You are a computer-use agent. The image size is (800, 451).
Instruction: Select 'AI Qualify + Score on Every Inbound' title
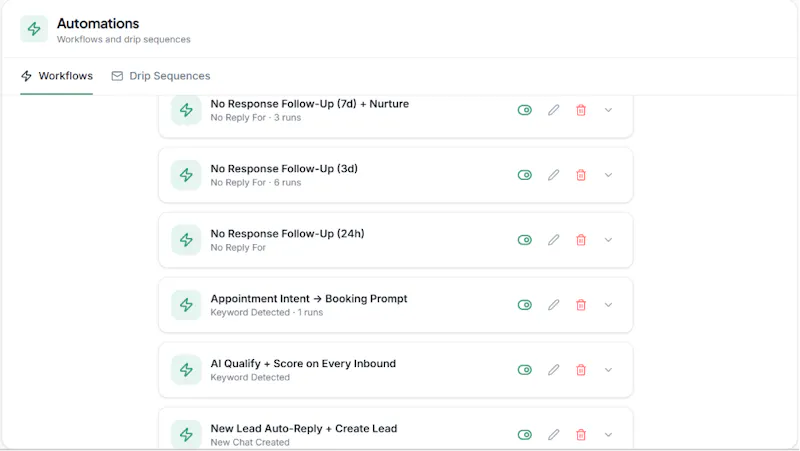pyautogui.click(x=303, y=363)
